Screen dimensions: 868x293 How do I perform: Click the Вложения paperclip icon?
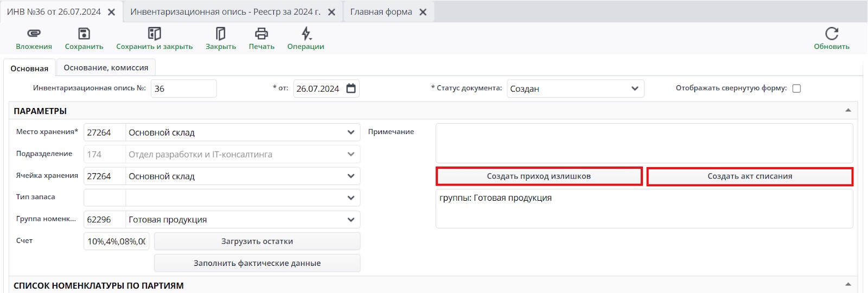point(34,34)
